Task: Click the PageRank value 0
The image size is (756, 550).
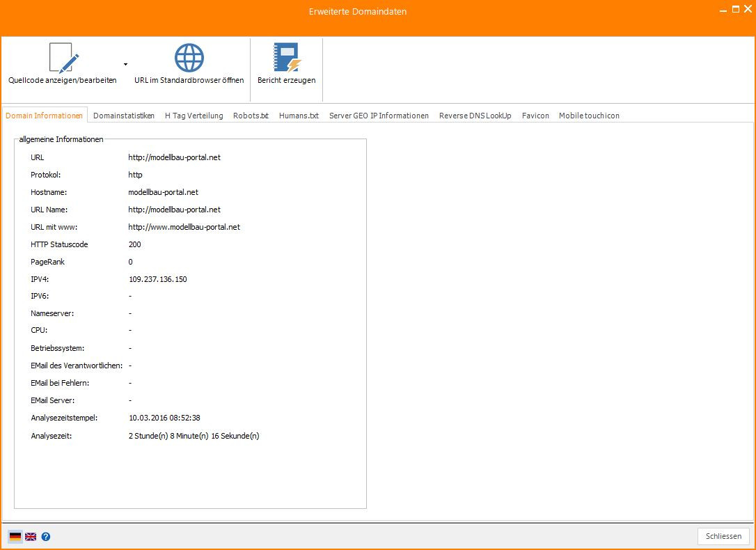Action: click(131, 262)
